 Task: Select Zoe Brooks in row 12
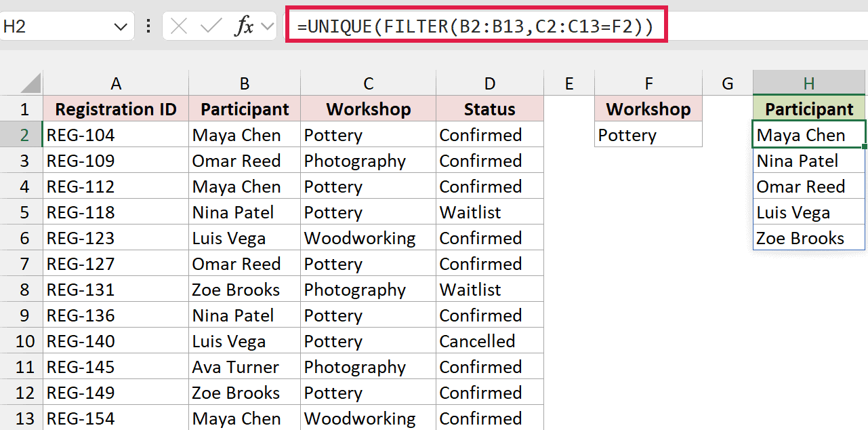click(x=245, y=393)
